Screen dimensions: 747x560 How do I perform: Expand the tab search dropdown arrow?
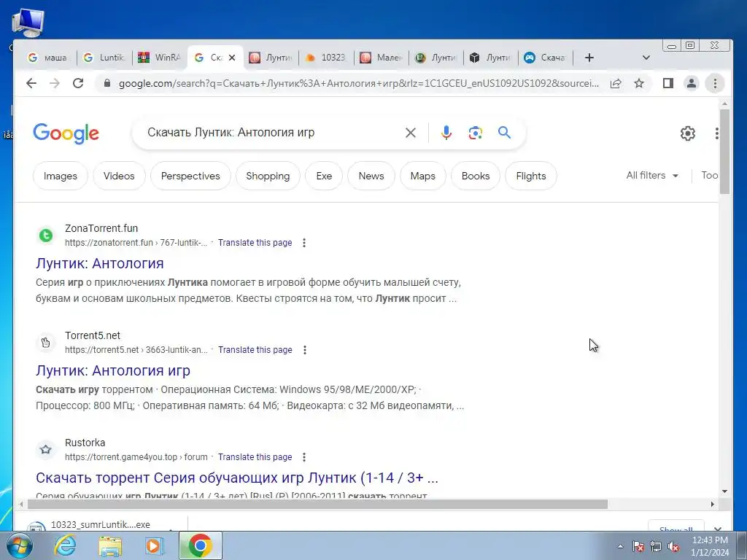[646, 58]
